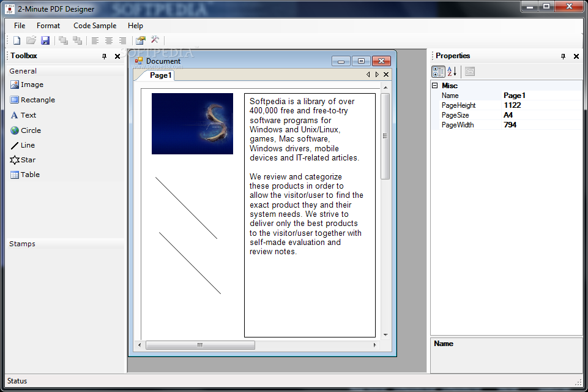Click the 2-Minute PDF Designer app icon

(x=10, y=9)
